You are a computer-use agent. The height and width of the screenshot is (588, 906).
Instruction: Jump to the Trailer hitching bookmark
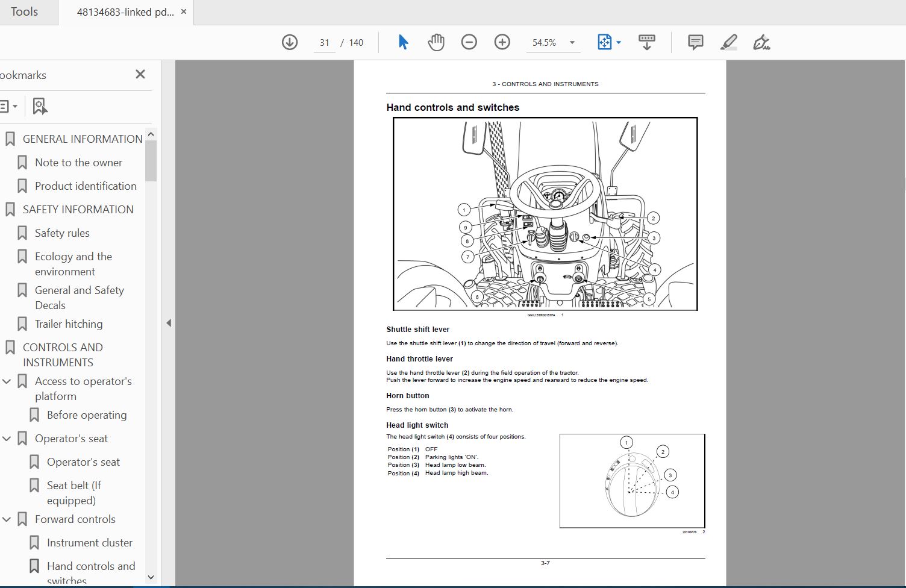pos(69,324)
